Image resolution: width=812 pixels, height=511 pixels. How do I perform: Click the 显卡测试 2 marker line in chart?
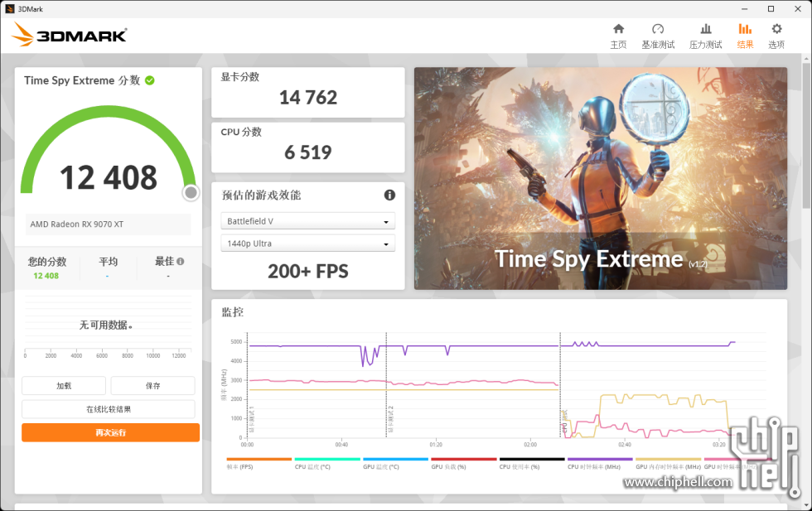point(386,385)
